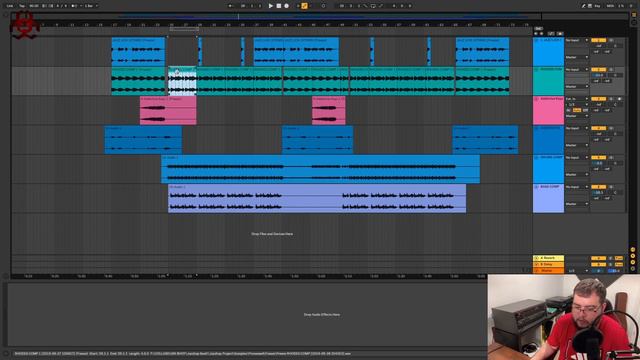Toggle track activator of pink track

click(x=598, y=99)
